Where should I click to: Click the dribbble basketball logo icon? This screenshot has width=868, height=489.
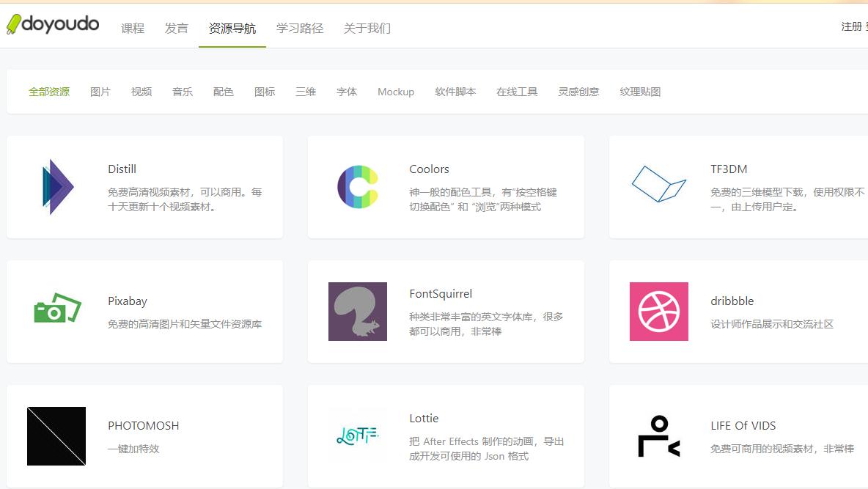(658, 311)
